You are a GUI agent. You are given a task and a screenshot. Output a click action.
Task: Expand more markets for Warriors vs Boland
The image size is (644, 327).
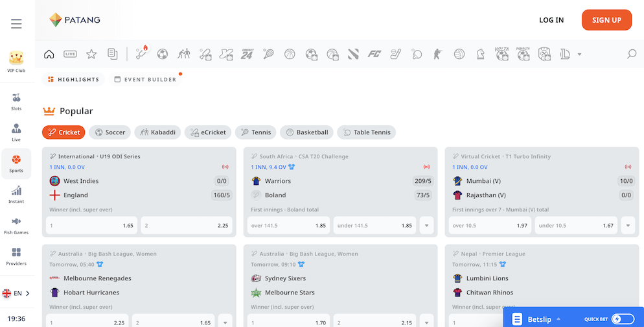(426, 226)
